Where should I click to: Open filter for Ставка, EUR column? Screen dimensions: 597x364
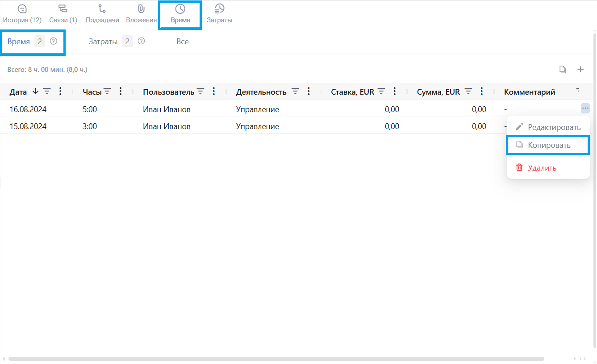pos(381,92)
